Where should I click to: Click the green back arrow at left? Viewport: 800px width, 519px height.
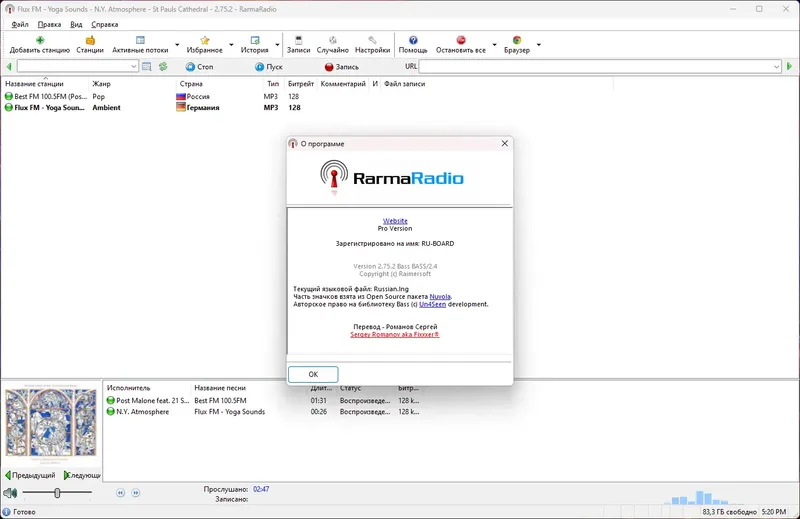pos(9,66)
